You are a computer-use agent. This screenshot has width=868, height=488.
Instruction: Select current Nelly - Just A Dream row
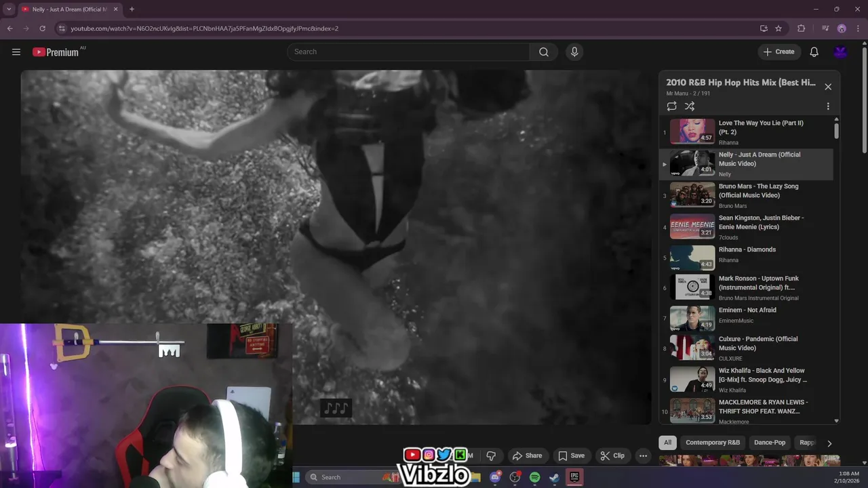click(x=746, y=164)
